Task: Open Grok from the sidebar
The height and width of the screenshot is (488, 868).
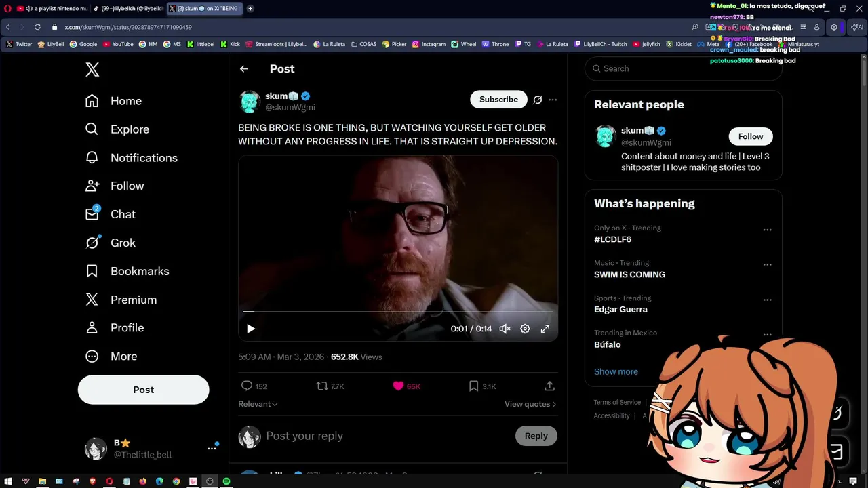Action: click(110, 243)
